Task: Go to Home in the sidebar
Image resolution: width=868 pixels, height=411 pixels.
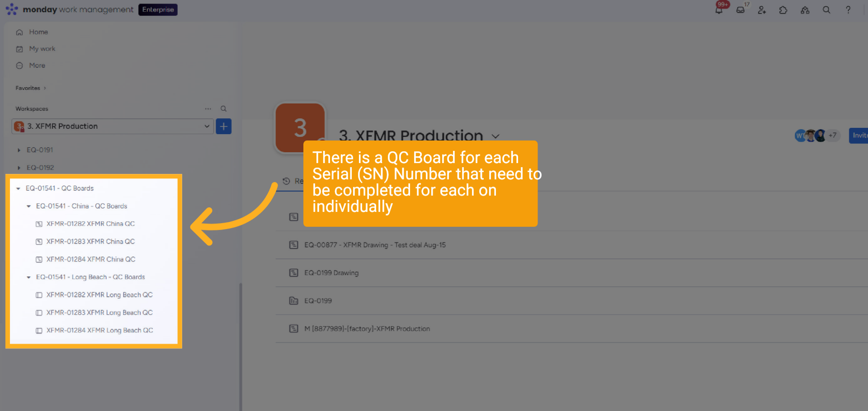Action: 38,32
